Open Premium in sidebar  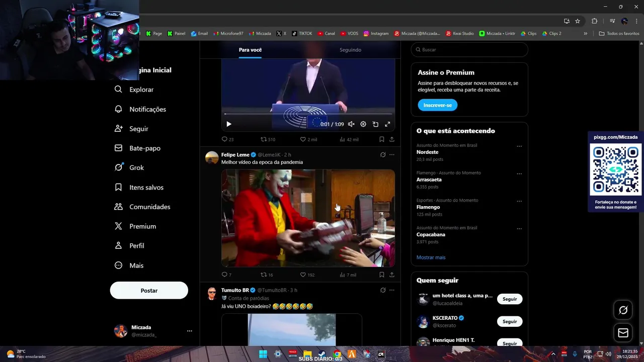tap(135, 226)
